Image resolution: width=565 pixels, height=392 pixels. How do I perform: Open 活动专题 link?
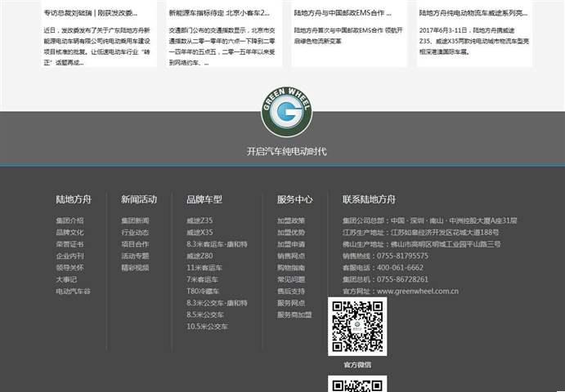tap(135, 256)
